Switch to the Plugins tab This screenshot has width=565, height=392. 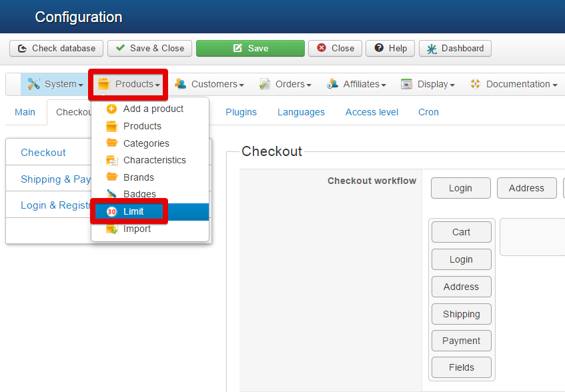coord(241,112)
